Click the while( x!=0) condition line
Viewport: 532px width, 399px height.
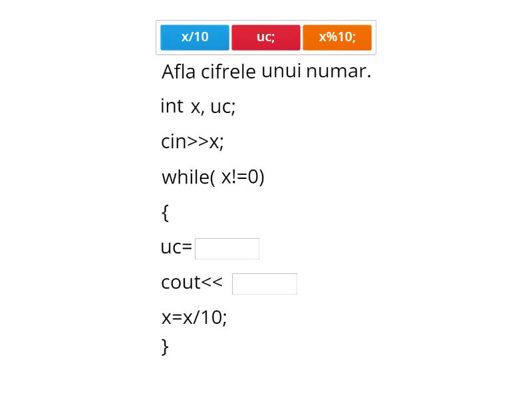tap(213, 176)
